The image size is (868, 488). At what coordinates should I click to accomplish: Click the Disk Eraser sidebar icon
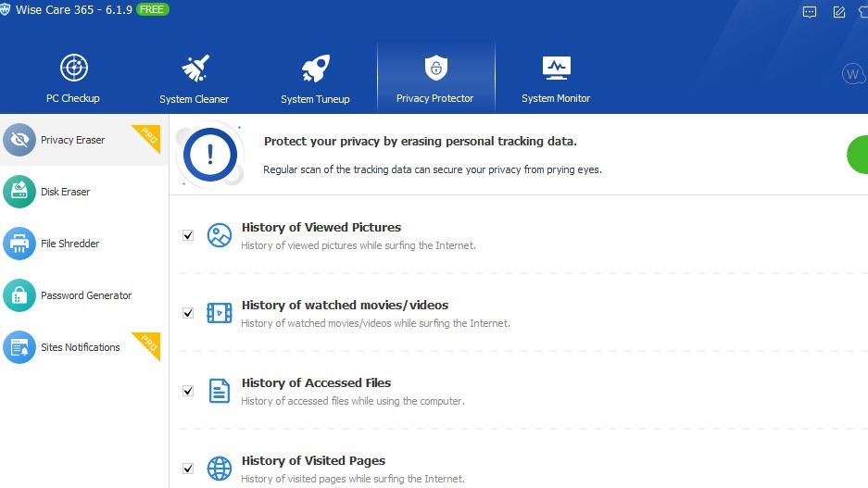(x=19, y=192)
